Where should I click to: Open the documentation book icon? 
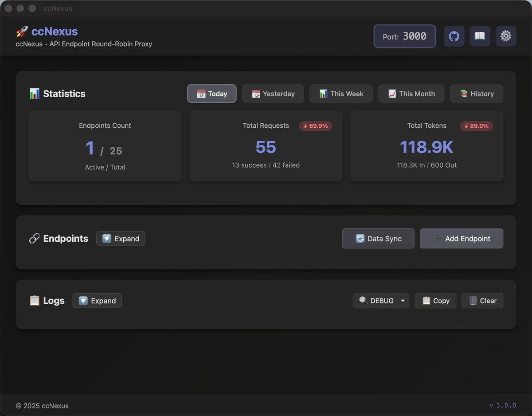click(480, 36)
